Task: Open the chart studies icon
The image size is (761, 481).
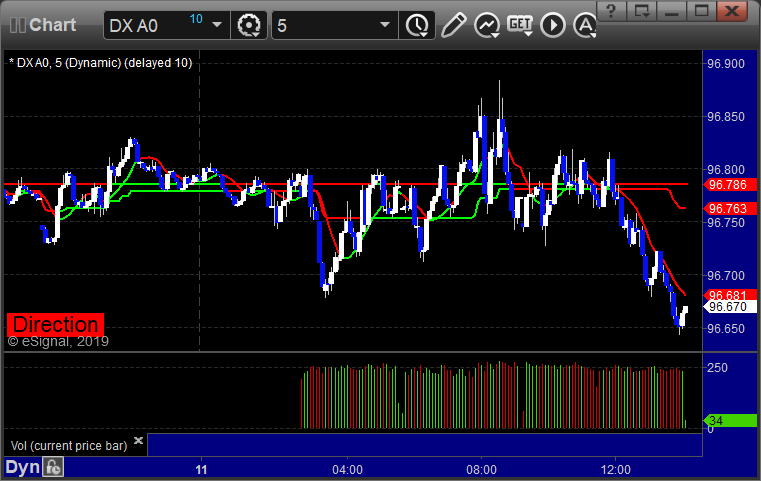Action: click(487, 25)
